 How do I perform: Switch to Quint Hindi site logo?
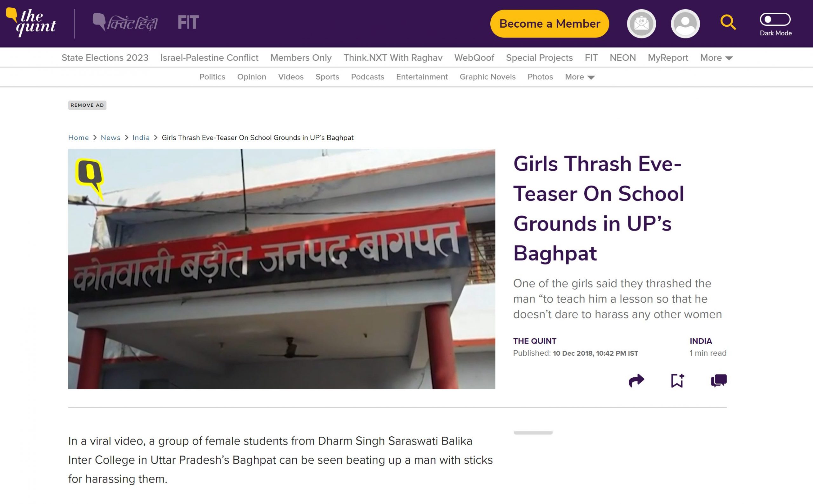(125, 23)
